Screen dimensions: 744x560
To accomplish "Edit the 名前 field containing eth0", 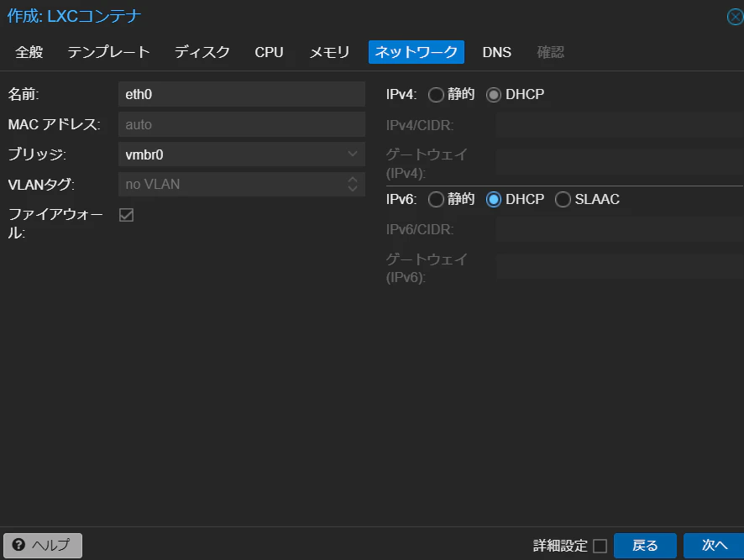I will coord(242,94).
